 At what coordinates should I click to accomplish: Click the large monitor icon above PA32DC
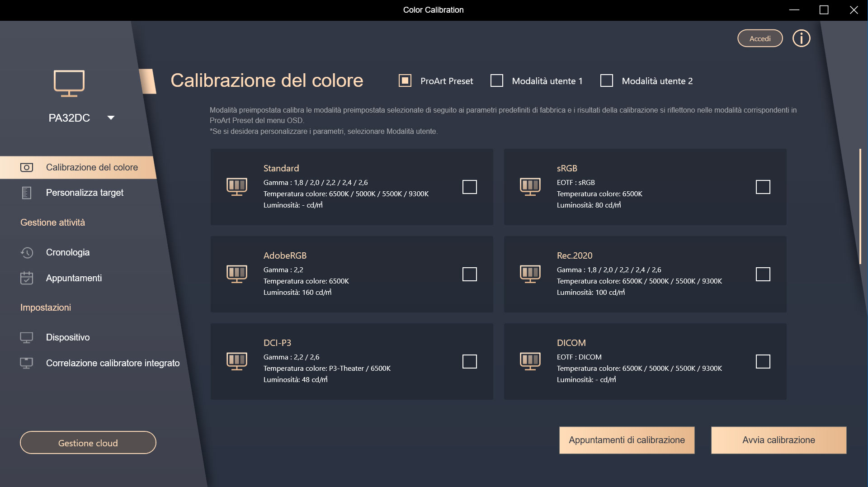69,83
